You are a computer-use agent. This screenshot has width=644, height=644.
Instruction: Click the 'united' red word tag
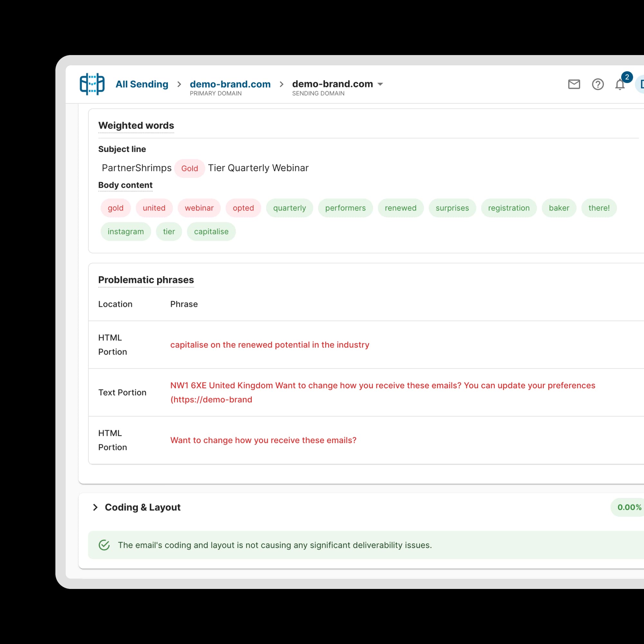154,208
